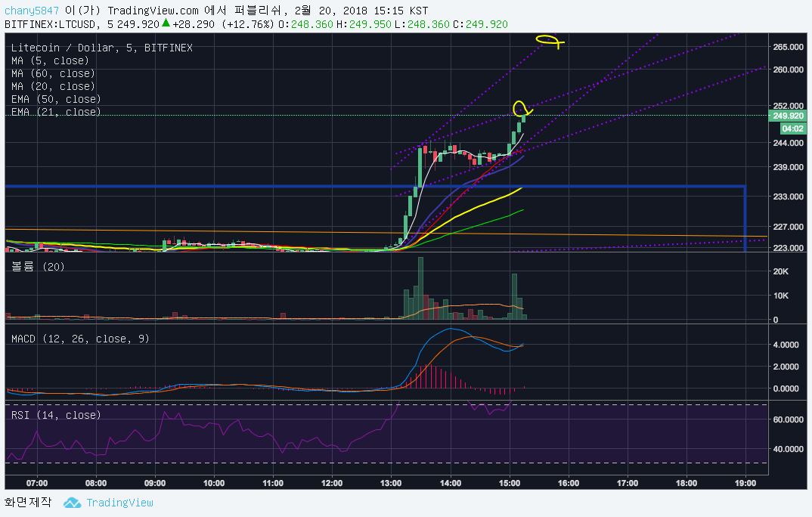The height and width of the screenshot is (517, 812).
Task: Click the BITFINEX:LTCUSD symbol text in header
Action: coord(50,24)
